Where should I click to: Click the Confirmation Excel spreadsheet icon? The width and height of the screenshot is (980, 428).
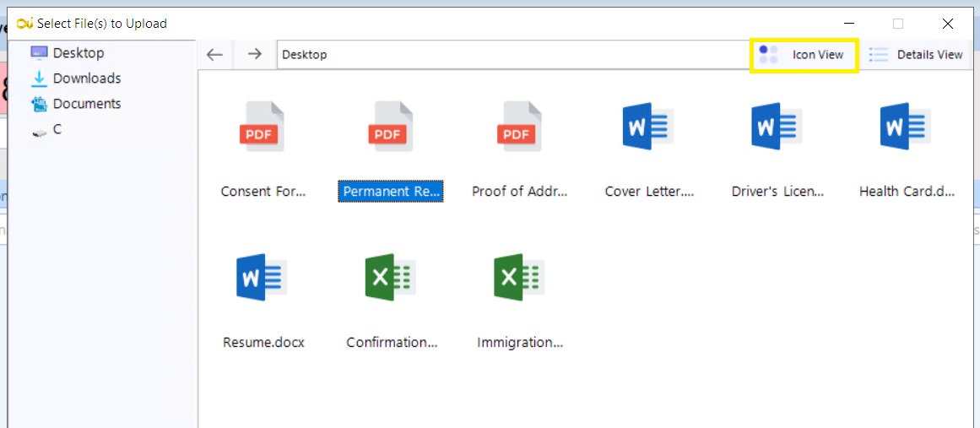coord(391,278)
